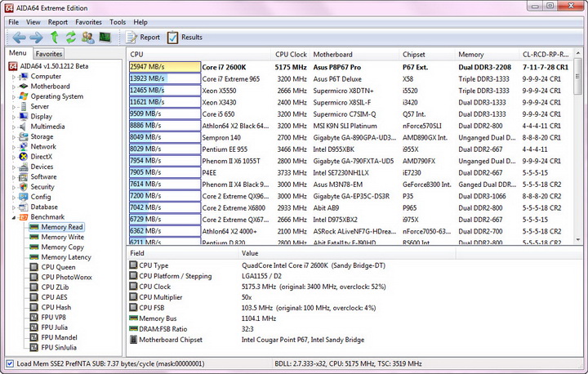Open CPU Queen benchmark icon
The image size is (588, 374).
[34, 267]
